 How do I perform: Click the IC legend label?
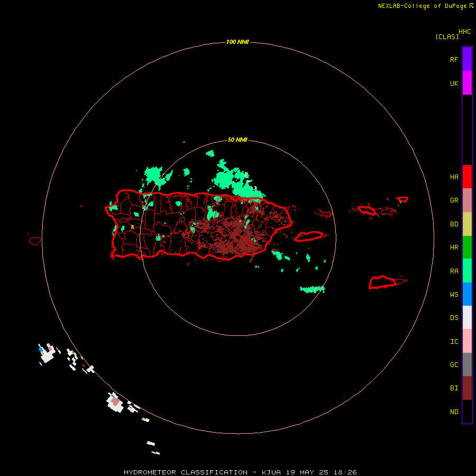click(x=454, y=342)
